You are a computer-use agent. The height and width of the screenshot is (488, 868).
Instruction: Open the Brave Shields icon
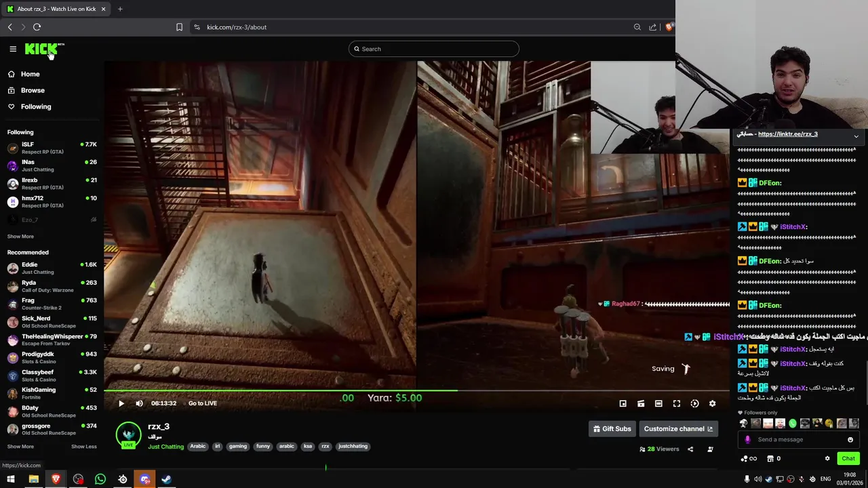[669, 27]
